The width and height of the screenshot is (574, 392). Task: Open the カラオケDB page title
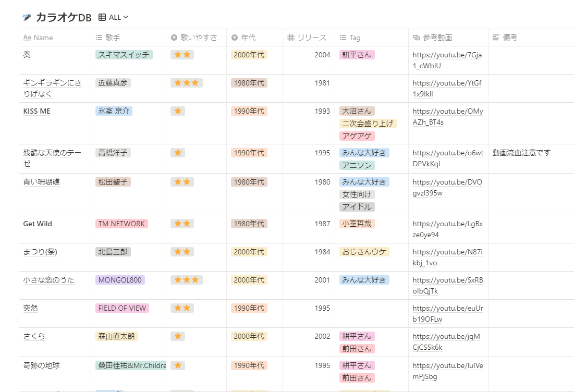click(64, 17)
